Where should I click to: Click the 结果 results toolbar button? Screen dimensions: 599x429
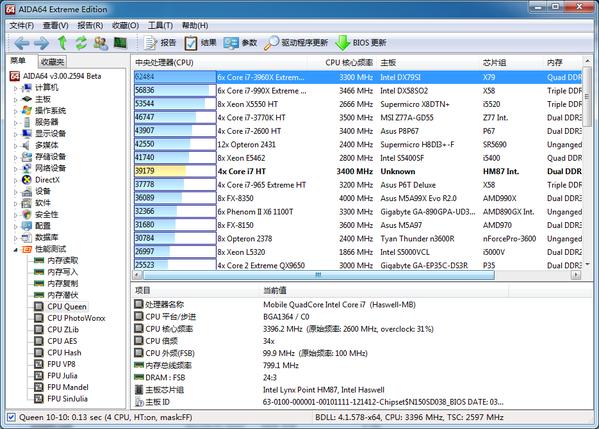pyautogui.click(x=201, y=43)
